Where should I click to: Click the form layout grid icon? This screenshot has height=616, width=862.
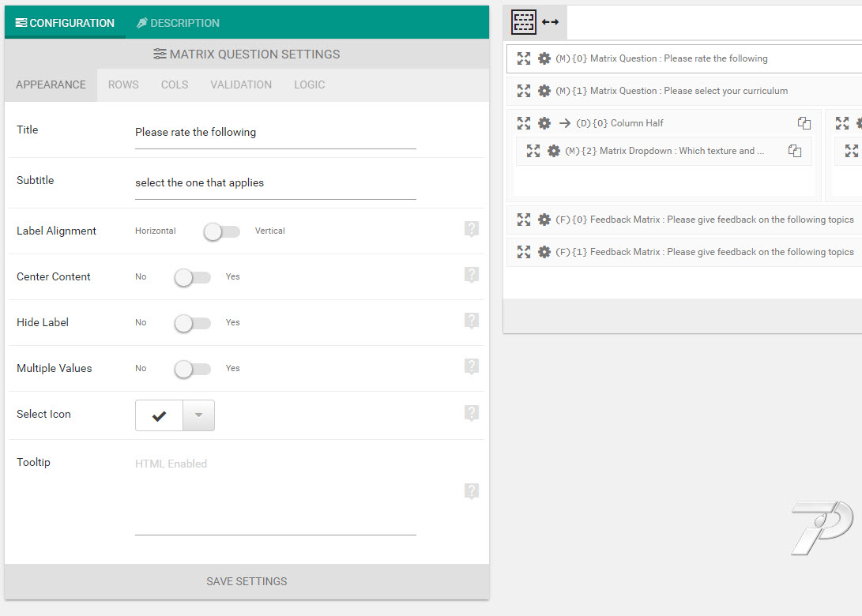click(523, 22)
